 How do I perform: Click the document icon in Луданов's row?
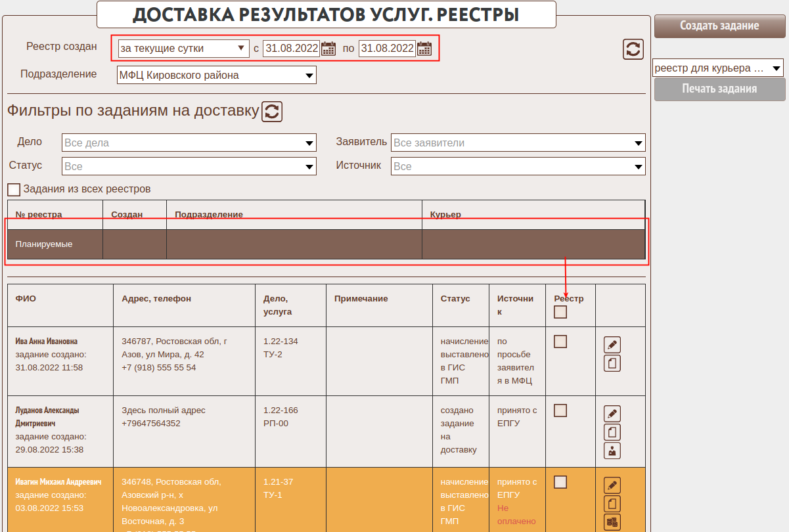612,432
